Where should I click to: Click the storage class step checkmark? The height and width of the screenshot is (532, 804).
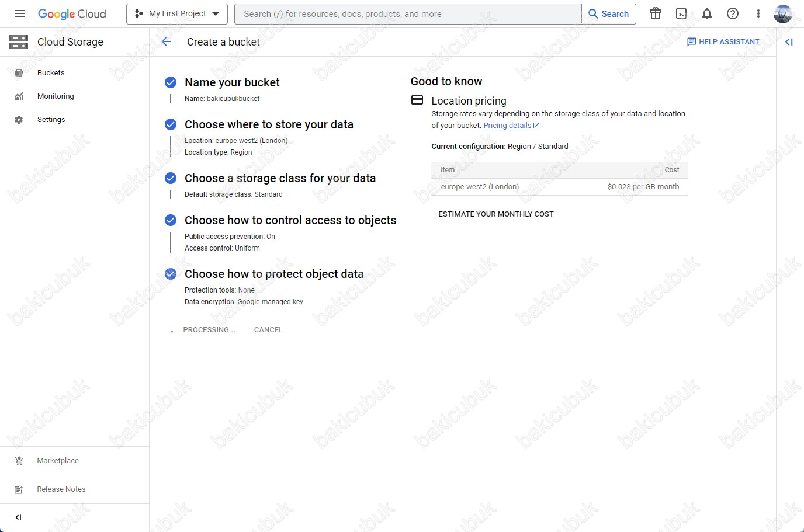pyautogui.click(x=171, y=178)
